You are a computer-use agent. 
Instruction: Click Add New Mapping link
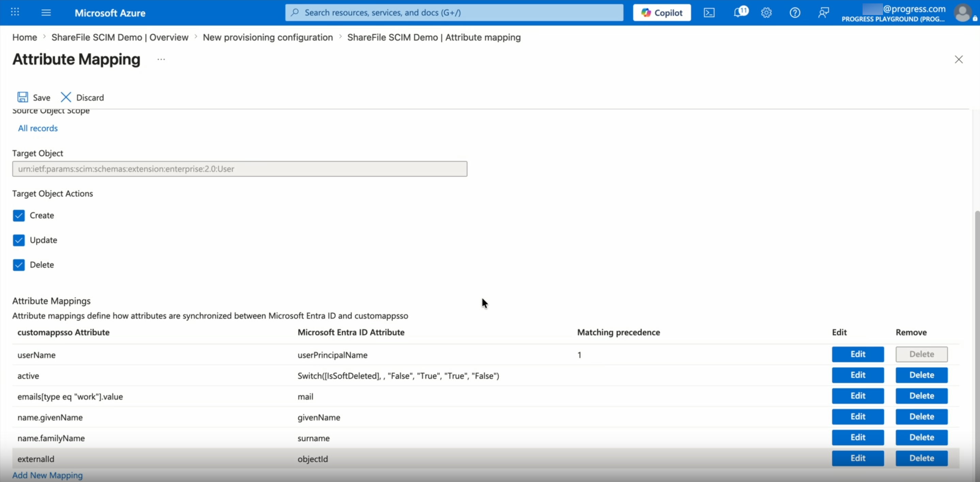48,475
